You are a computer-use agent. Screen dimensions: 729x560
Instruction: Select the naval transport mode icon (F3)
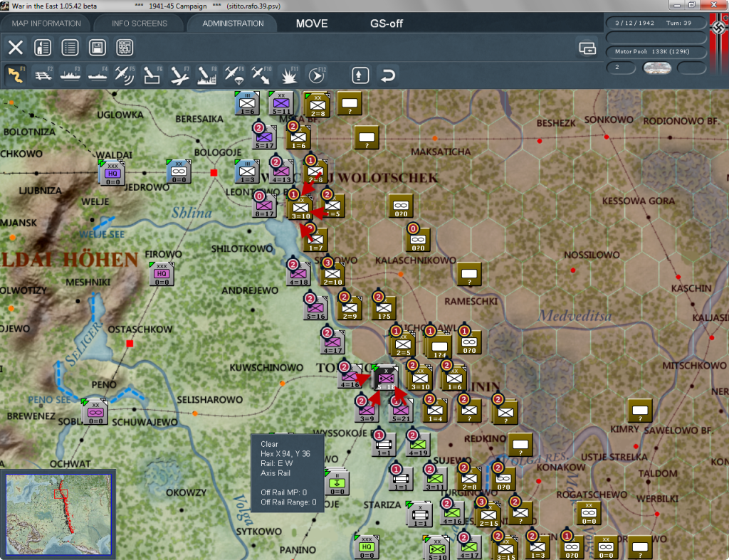click(x=70, y=75)
